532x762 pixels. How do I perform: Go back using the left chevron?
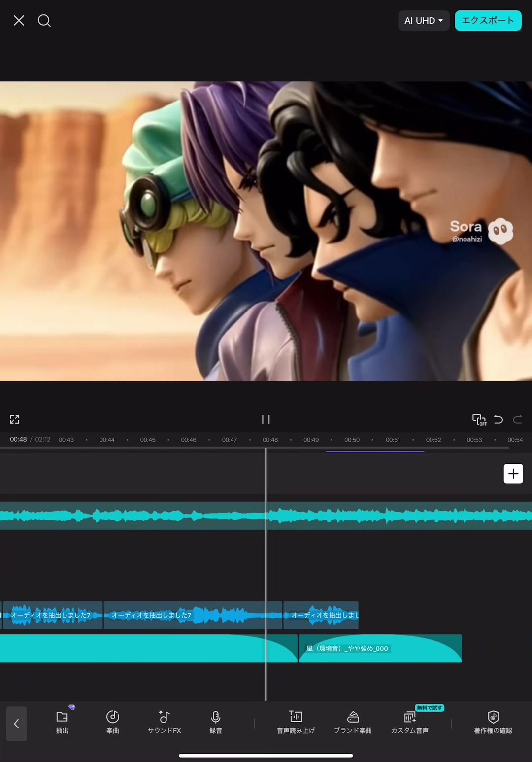click(x=16, y=724)
